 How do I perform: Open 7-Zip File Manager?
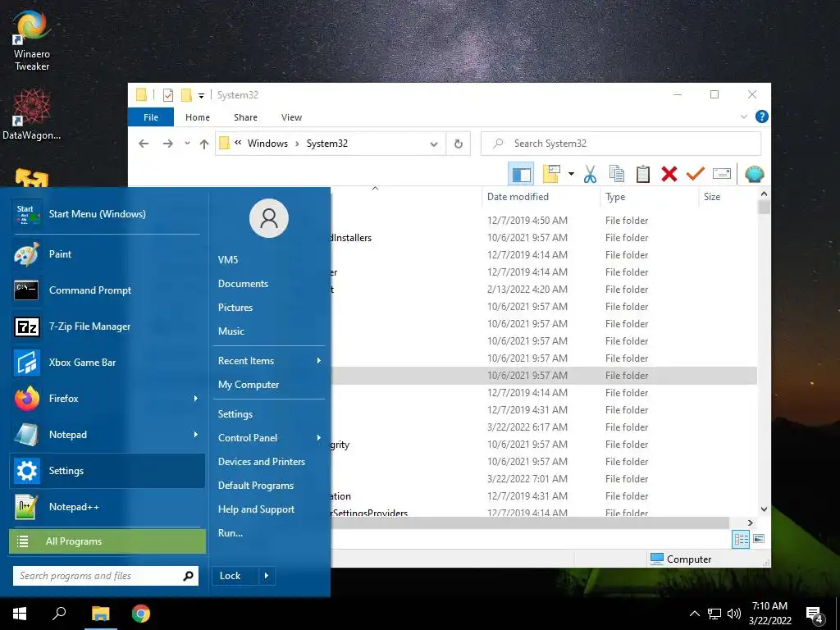[x=107, y=326]
